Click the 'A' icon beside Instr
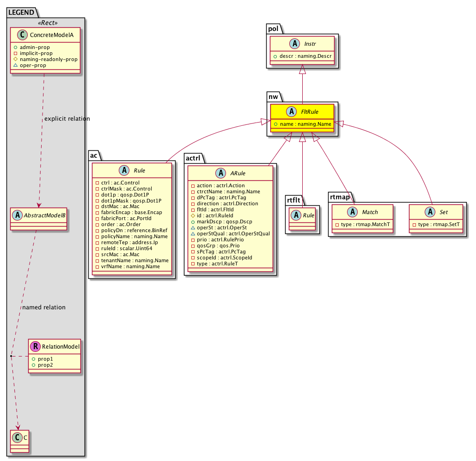Image resolution: width=476 pixels, height=461 pixels. click(291, 43)
